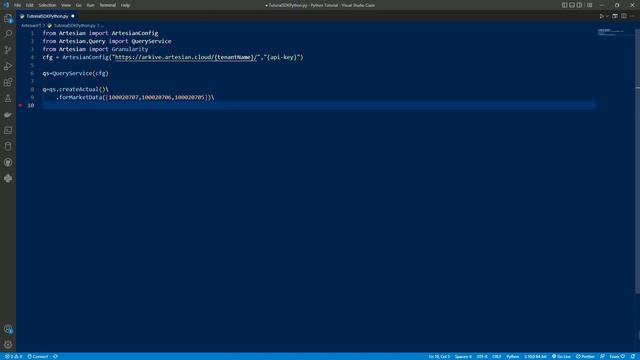Toggle the breakpoint on line 10
640x360 pixels.
tap(20, 105)
